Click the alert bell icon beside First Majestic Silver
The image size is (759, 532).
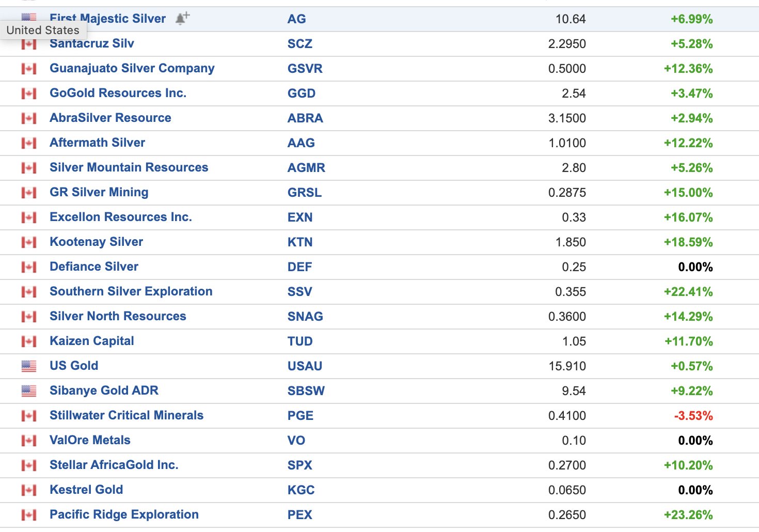coord(182,18)
